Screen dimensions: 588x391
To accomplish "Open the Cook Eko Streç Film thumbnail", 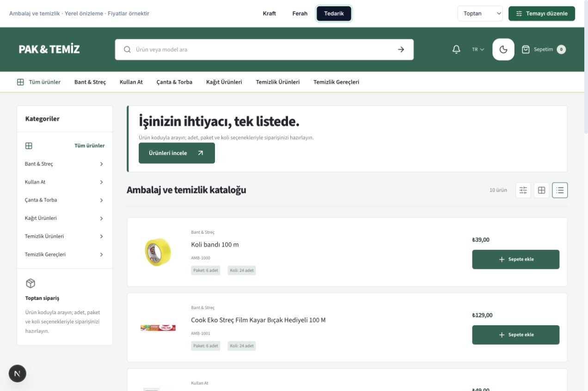I will click(x=158, y=328).
